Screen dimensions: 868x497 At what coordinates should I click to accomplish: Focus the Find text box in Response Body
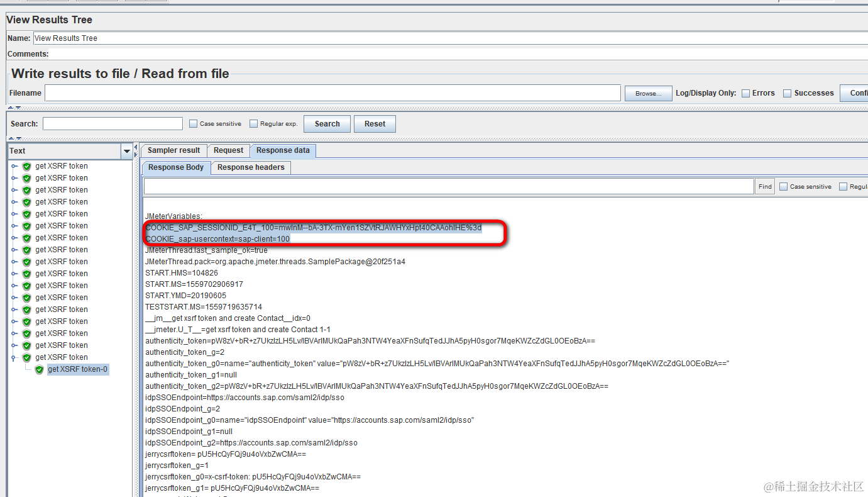[x=449, y=187]
